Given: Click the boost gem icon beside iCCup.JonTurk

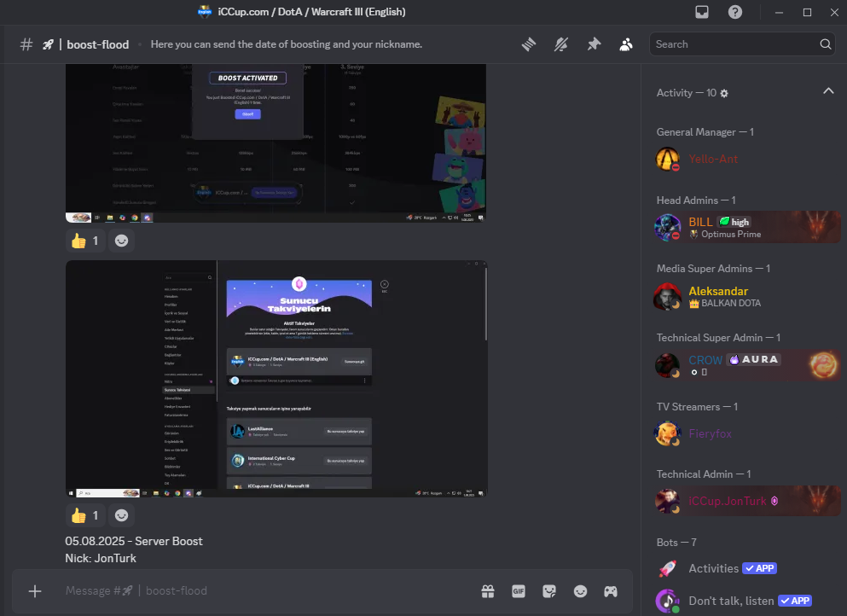Looking at the screenshot, I should tap(774, 501).
